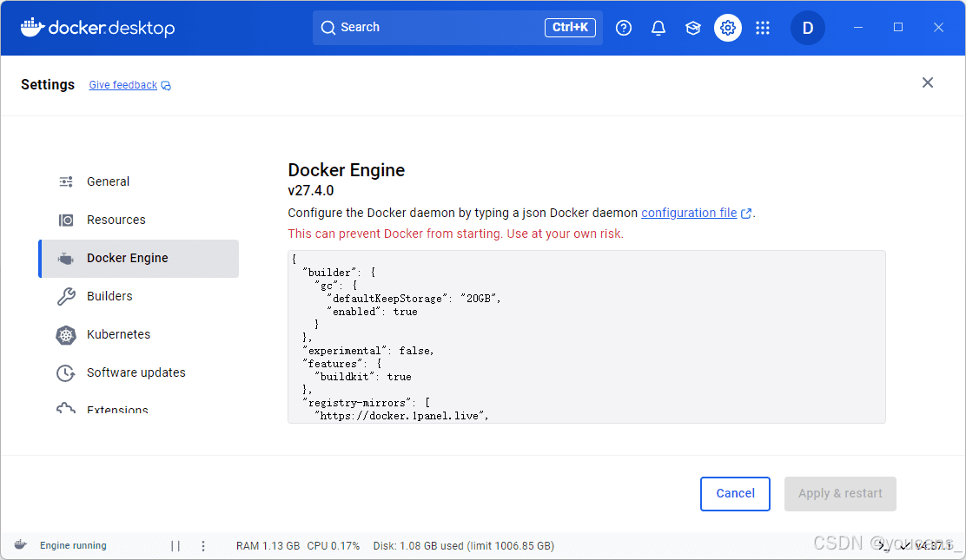Click the Cancel button
Image resolution: width=966 pixels, height=560 pixels.
(x=735, y=493)
